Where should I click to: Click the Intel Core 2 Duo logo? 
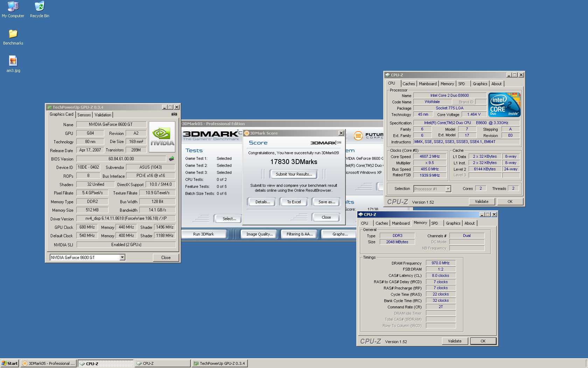[x=504, y=105]
